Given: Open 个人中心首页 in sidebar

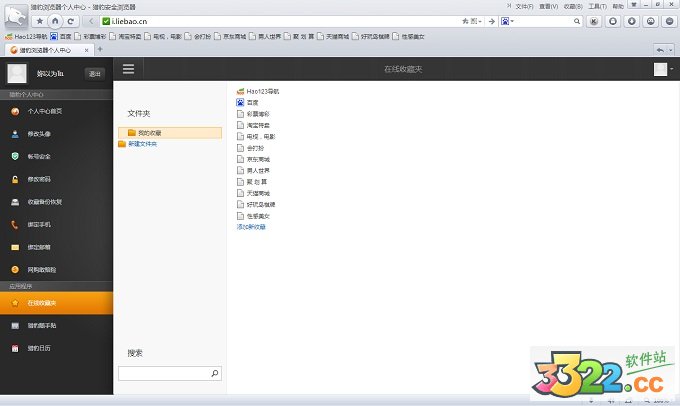Looking at the screenshot, I should click(56, 111).
